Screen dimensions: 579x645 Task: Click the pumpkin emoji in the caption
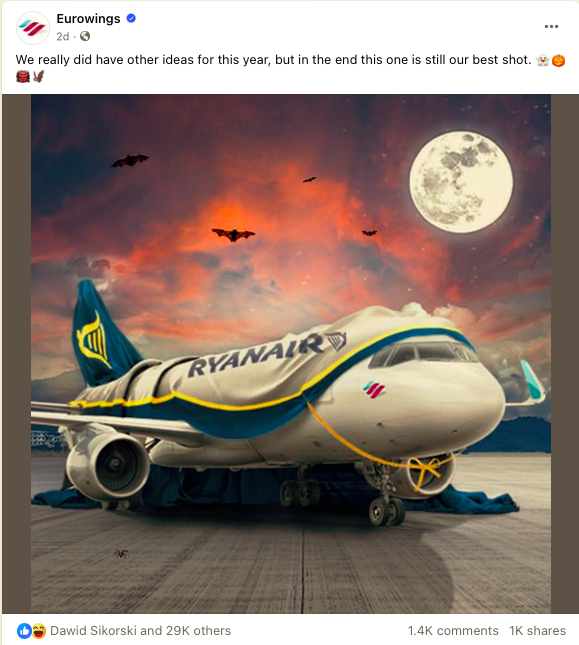pos(558,60)
